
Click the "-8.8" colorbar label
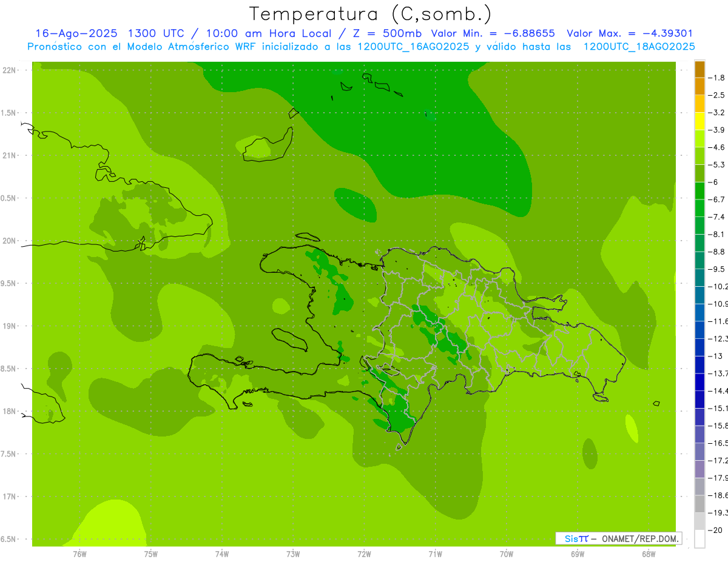[717, 252]
